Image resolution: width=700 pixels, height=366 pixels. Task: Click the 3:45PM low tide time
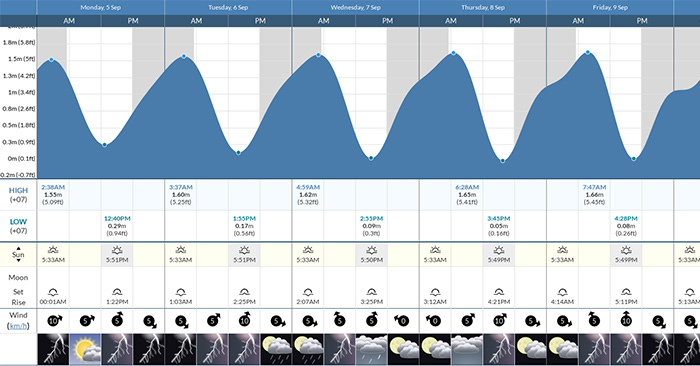pos(499,219)
